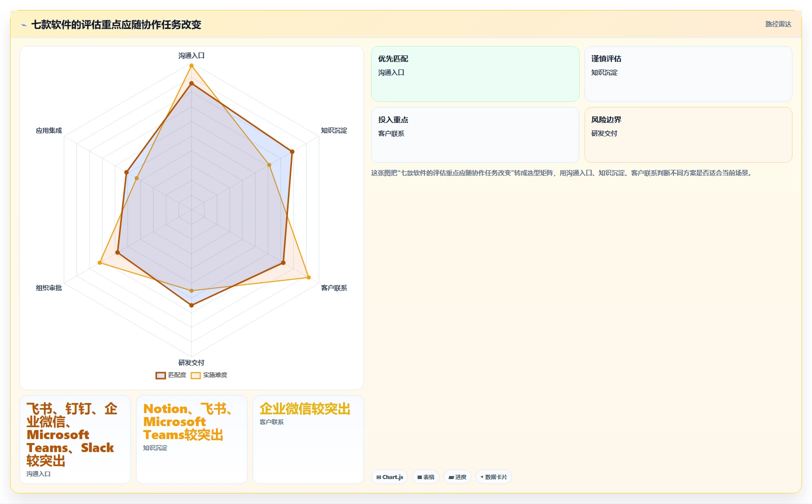Click the 实施难度 legend color box

[x=195, y=376]
